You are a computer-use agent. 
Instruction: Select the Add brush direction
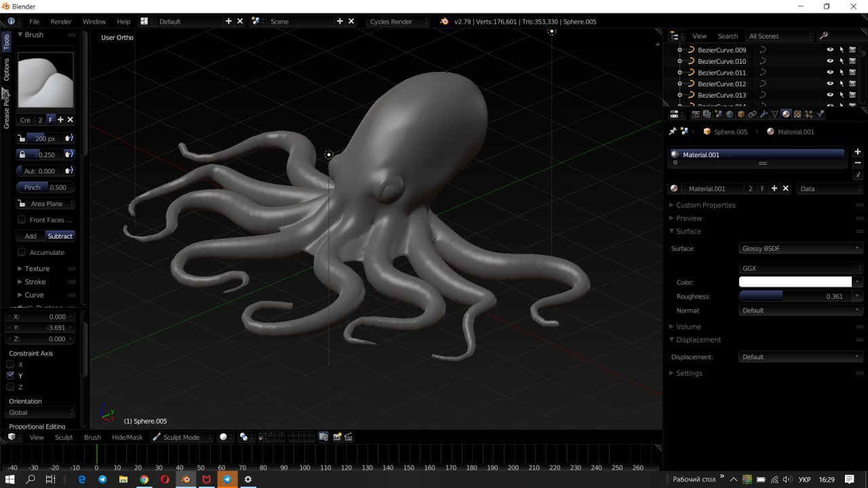31,236
